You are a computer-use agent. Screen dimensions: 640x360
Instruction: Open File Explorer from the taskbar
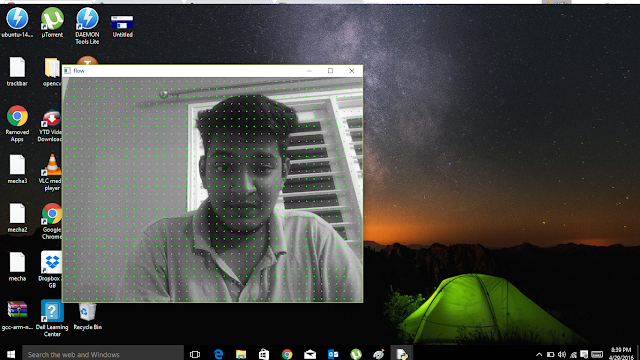pos(241,354)
